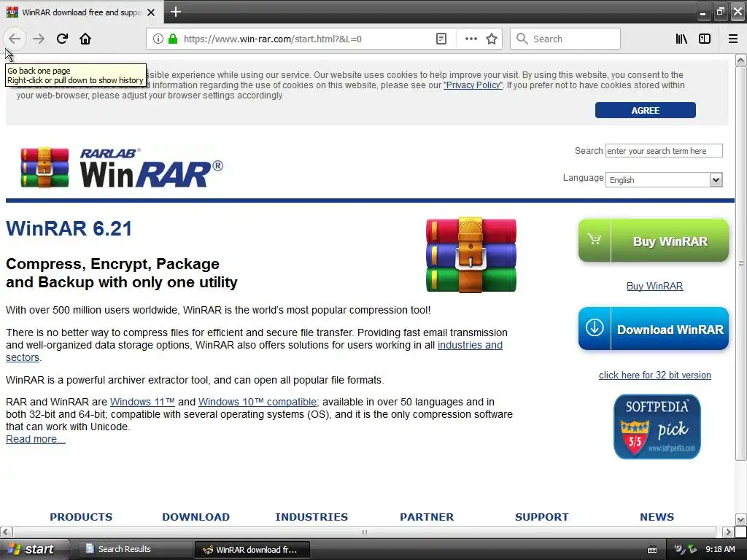Select WinRAR download taskbar button
This screenshot has height=560, width=747.
[252, 550]
